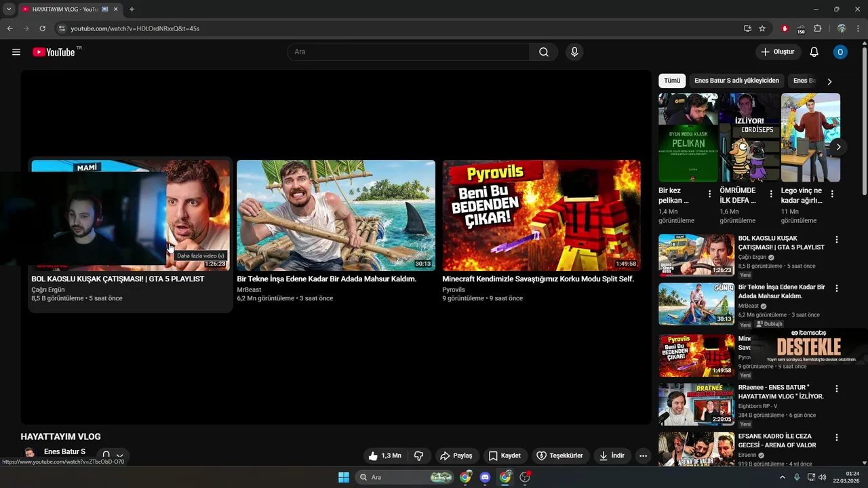Open the Pyrovils Minecraft endscreen video thumbnail
Screen dimensions: 868x488
click(542, 216)
